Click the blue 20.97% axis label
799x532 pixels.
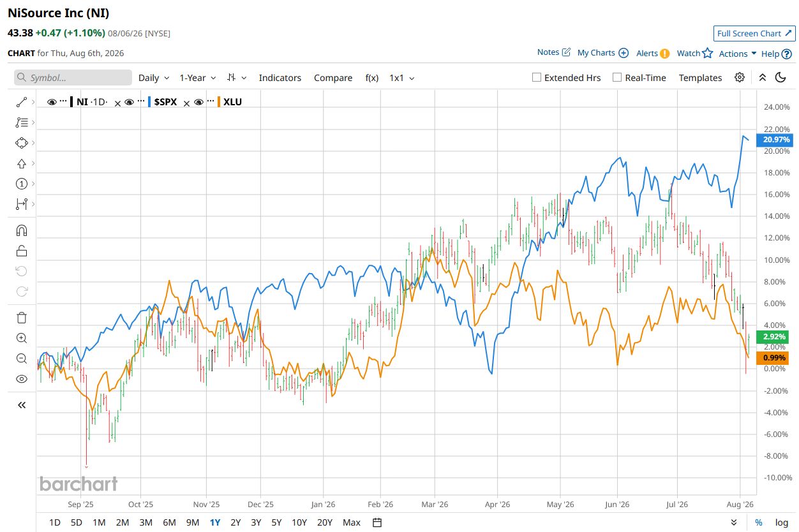773,140
